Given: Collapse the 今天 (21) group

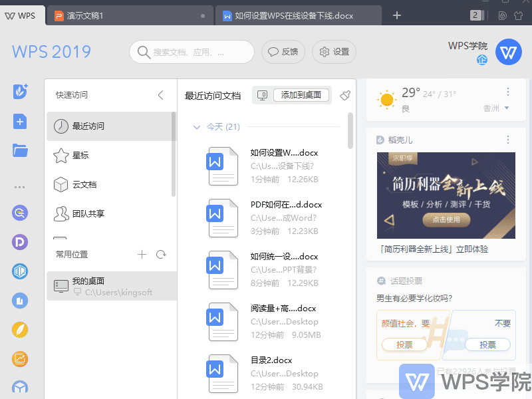Looking at the screenshot, I should click(x=196, y=127).
